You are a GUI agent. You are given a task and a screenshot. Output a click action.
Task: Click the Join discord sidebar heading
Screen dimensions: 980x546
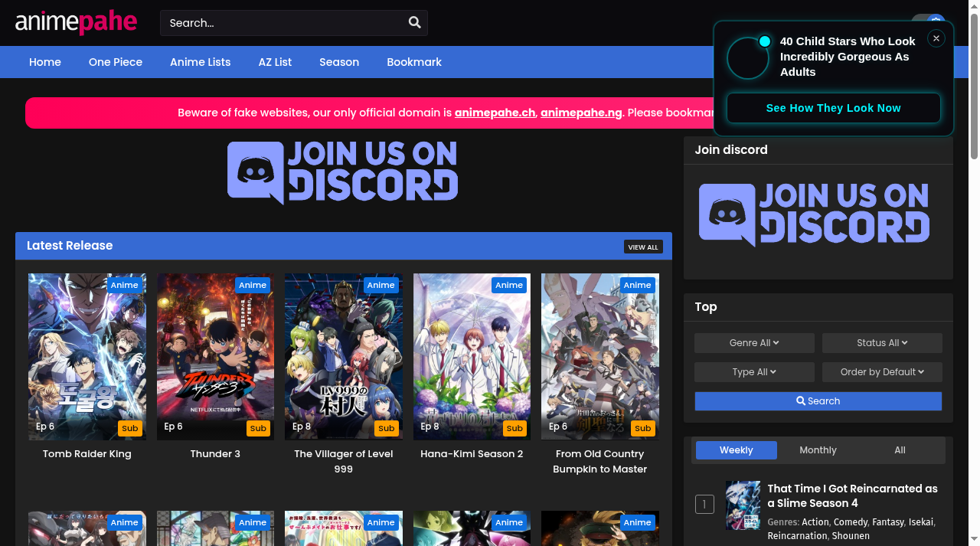731,150
